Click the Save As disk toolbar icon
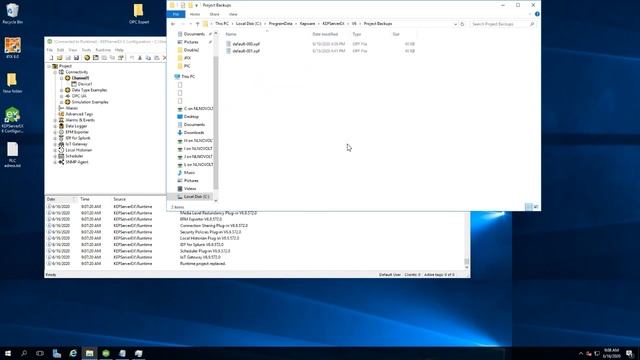 [x=76, y=58]
